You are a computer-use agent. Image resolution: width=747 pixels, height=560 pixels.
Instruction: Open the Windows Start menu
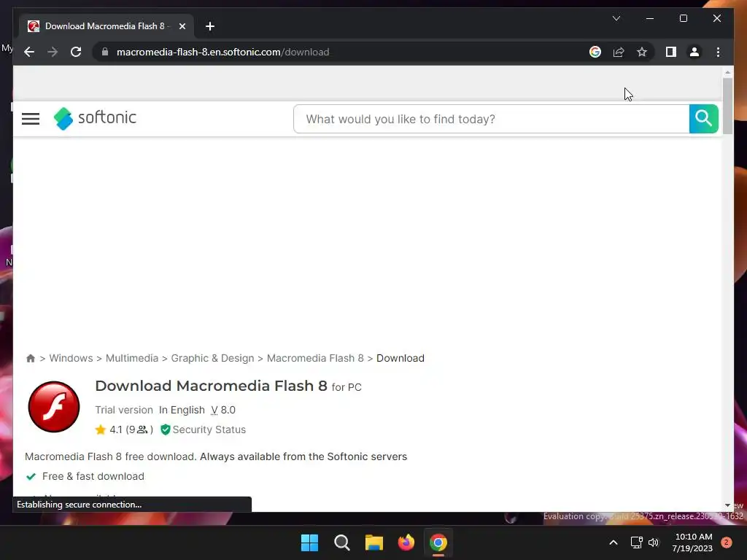tap(309, 542)
